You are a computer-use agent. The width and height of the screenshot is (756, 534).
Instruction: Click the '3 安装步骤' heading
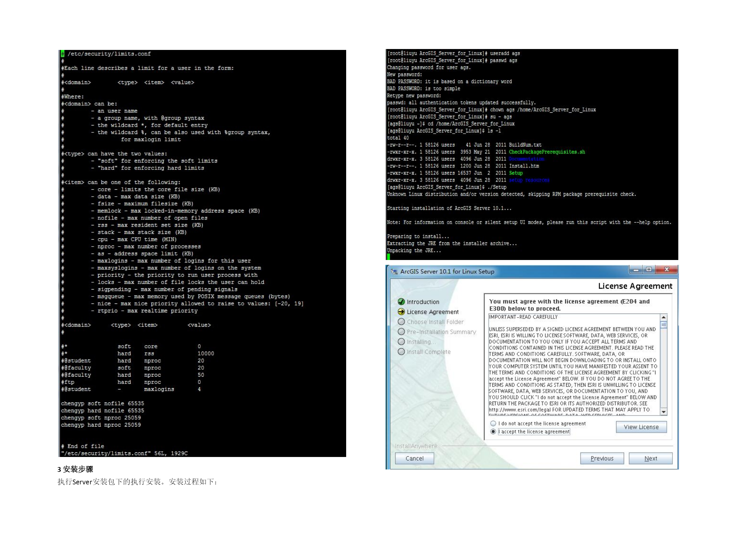click(75, 469)
